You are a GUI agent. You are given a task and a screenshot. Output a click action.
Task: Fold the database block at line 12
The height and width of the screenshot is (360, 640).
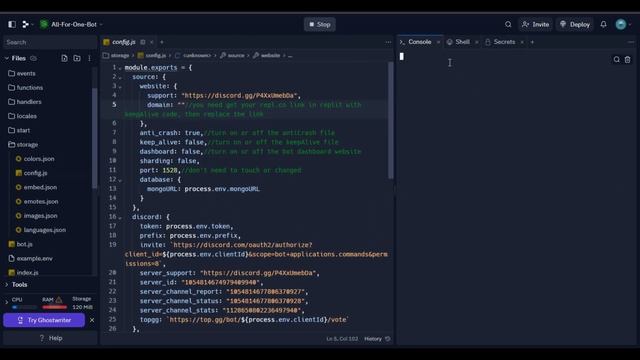pyautogui.click(x=120, y=180)
